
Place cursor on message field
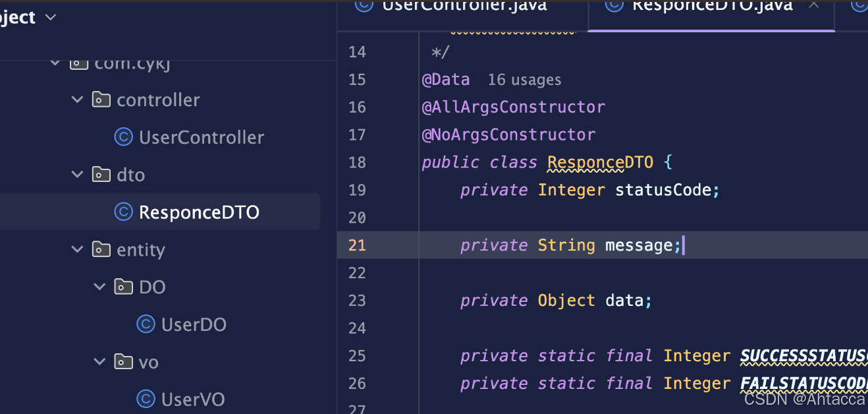click(x=639, y=245)
